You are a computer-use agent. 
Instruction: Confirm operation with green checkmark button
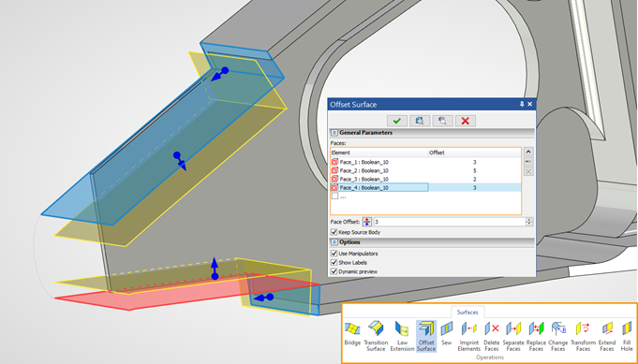[x=397, y=121]
